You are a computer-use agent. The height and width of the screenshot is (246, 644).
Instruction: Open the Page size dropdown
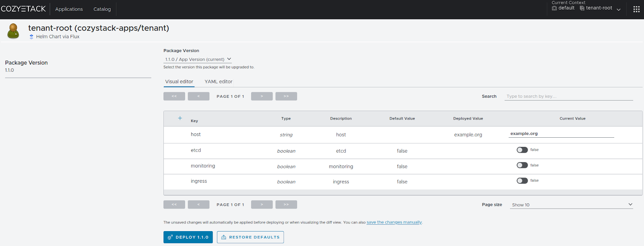click(x=572, y=205)
